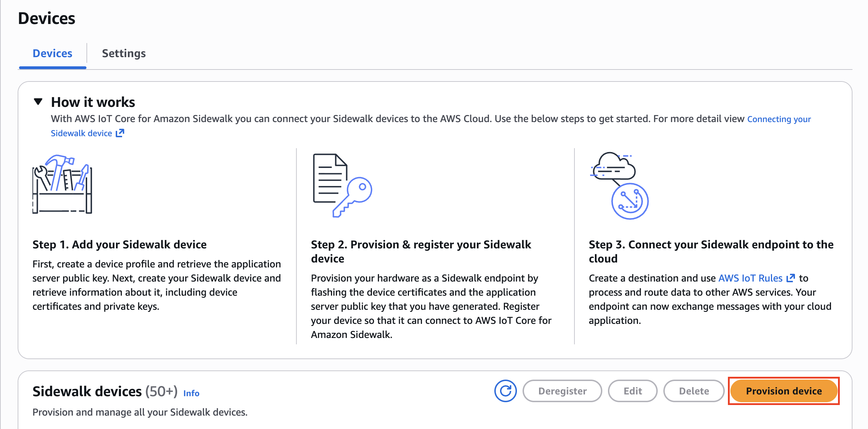Click the Deregister button
Viewport: 868px width, 429px height.
[562, 391]
